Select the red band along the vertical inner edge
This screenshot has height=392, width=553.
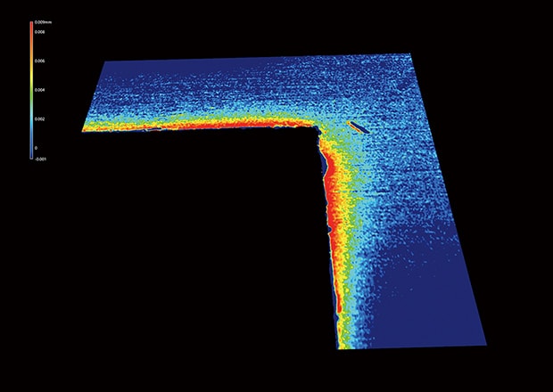[x=335, y=205]
